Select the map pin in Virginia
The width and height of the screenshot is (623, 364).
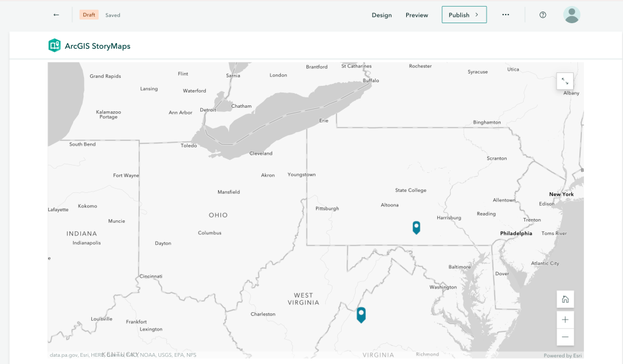coord(361,314)
